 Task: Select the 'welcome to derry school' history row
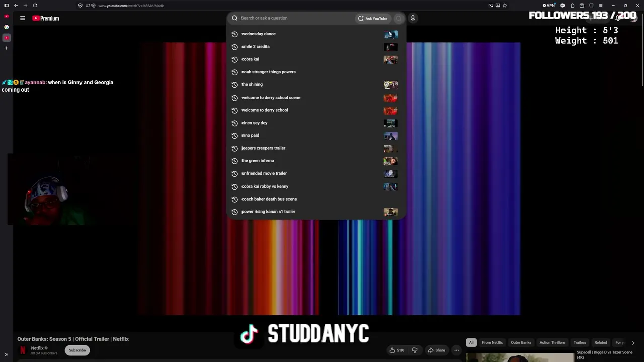point(316,110)
